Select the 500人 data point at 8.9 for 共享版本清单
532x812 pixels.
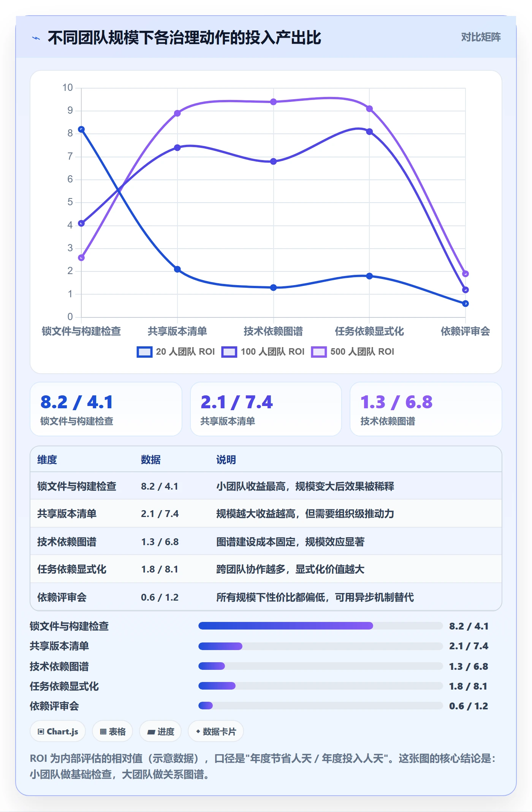click(x=177, y=113)
